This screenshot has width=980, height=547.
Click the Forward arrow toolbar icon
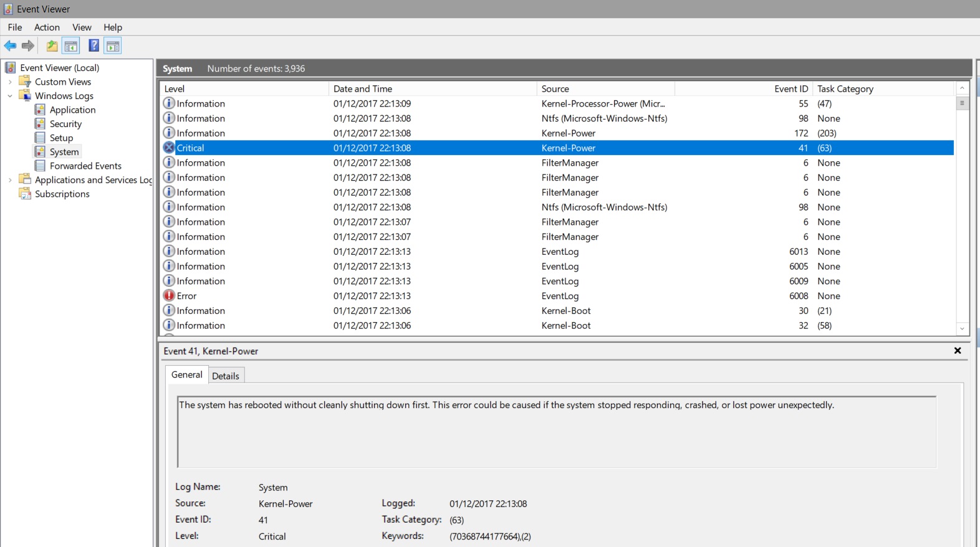(x=28, y=46)
